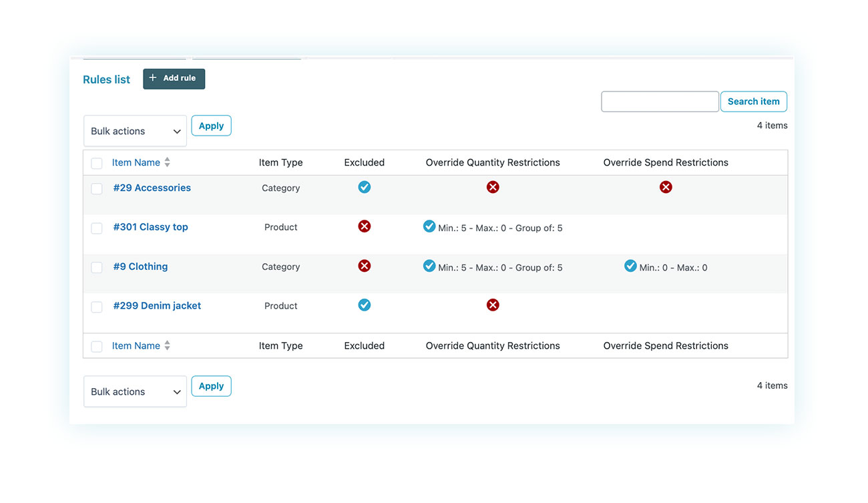Screen dimensions: 868x503
Task: Tick the checkbox for #29 Accessories
Action: coord(97,189)
